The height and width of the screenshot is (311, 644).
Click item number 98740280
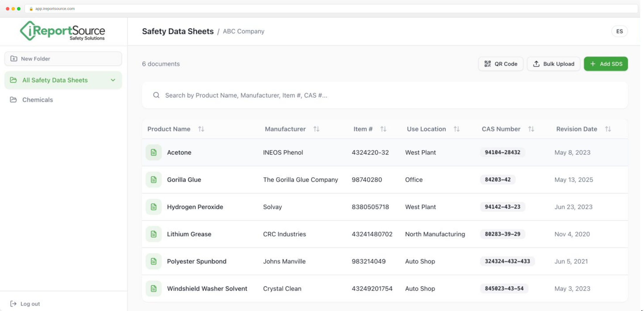point(366,179)
